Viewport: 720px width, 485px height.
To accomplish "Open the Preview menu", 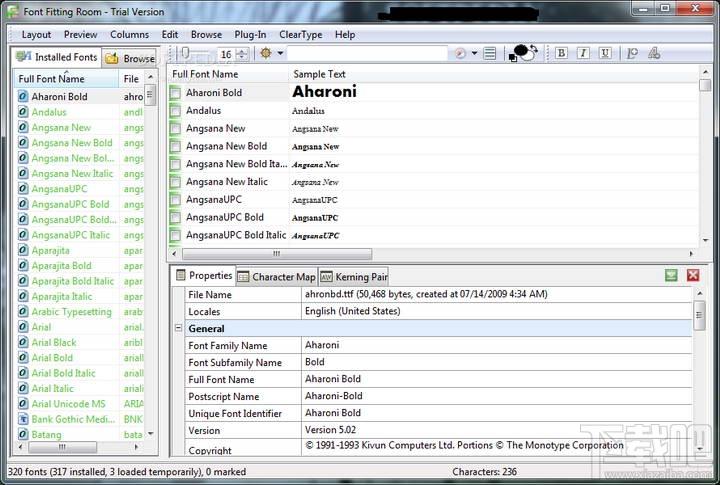I will coord(80,34).
